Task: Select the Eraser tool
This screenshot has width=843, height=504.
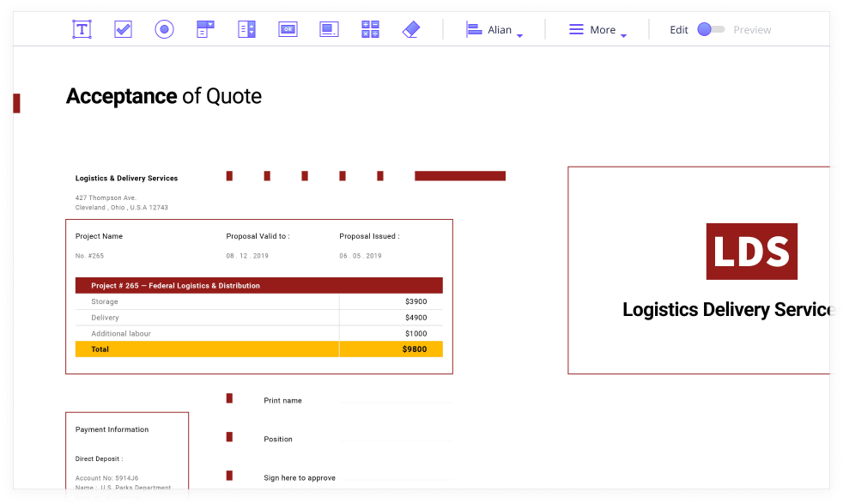Action: click(411, 29)
